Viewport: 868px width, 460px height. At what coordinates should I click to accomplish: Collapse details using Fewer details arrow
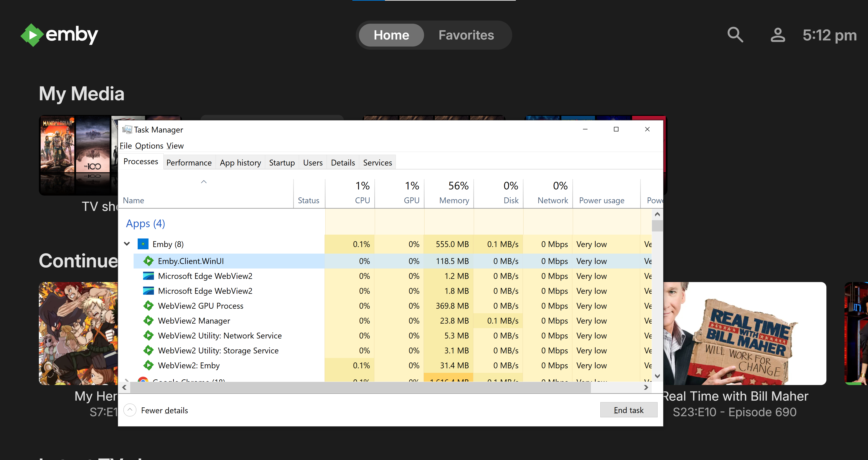(129, 410)
